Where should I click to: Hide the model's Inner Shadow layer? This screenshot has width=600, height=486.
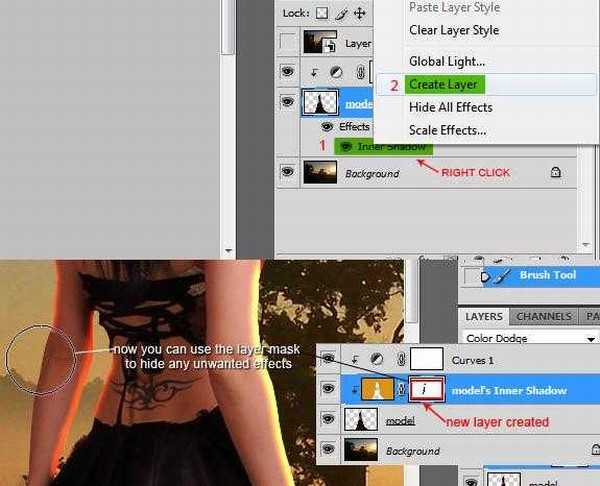[329, 390]
